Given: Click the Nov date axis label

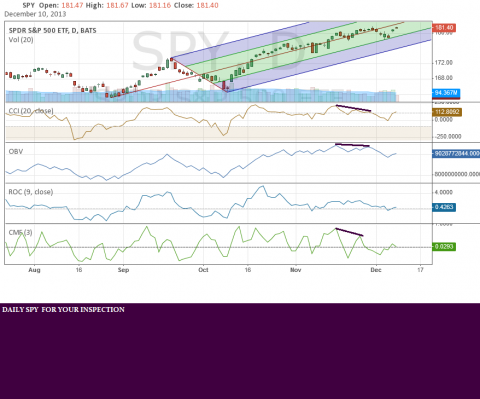Looking at the screenshot, I should coord(296,270).
